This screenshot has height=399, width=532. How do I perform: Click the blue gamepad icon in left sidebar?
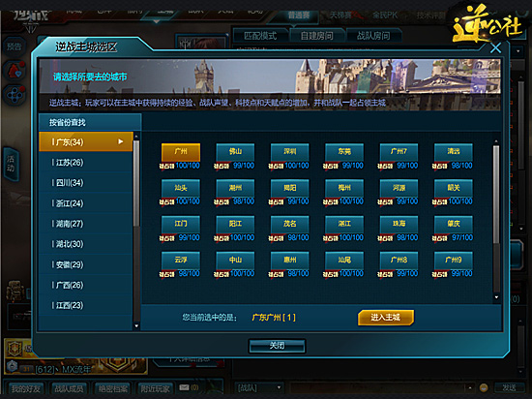pyautogui.click(x=15, y=95)
